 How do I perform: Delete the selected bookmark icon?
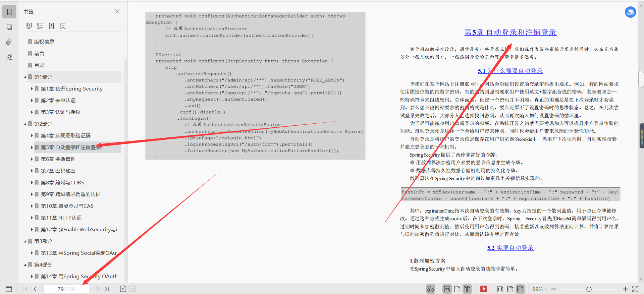63,26
